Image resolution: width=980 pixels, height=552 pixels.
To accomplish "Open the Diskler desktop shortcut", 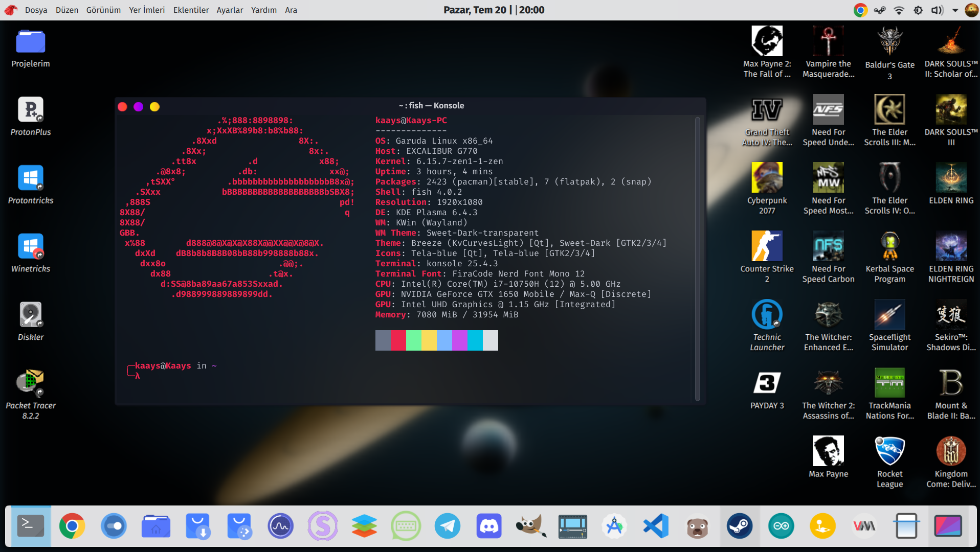I will pos(31,321).
